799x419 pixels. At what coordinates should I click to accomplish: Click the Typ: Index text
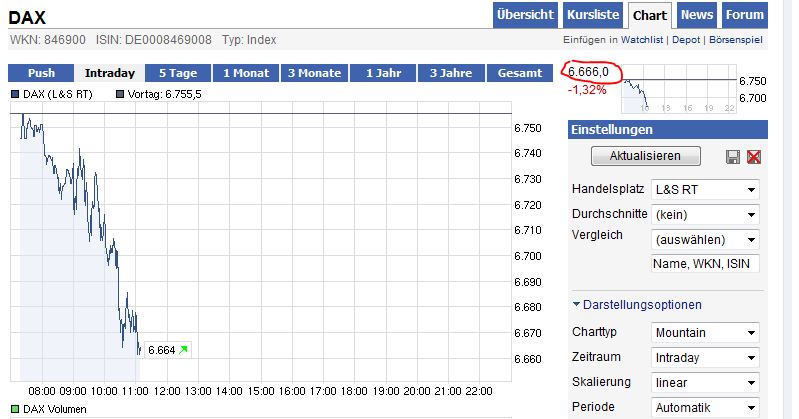[x=249, y=40]
